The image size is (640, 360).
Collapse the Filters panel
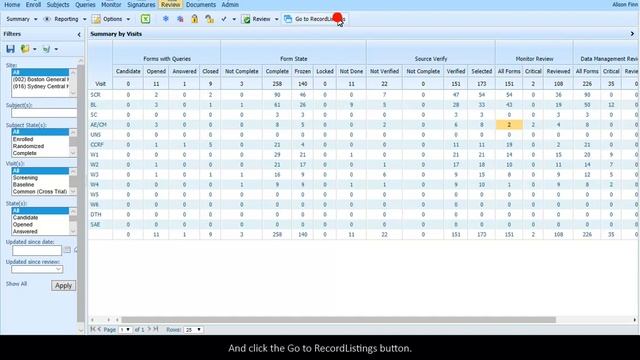pos(79,34)
